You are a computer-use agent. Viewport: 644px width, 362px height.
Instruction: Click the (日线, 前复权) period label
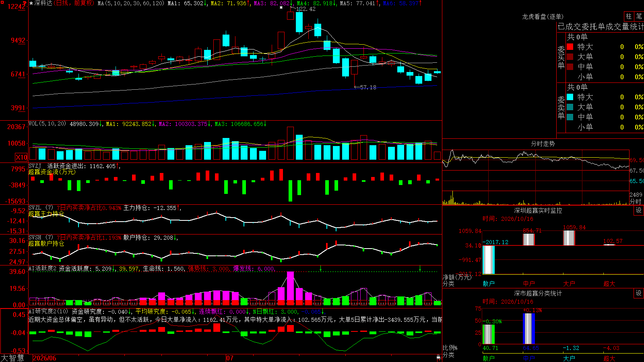pos(74,3)
